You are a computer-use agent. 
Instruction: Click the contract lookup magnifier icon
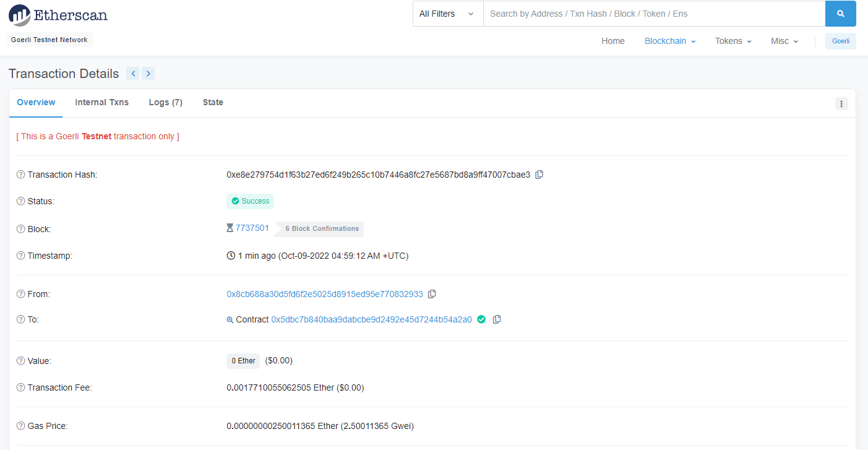tap(230, 320)
